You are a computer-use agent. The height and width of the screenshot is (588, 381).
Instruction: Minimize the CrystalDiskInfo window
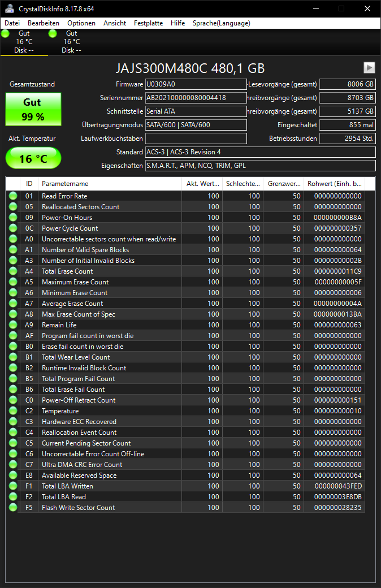click(316, 8)
